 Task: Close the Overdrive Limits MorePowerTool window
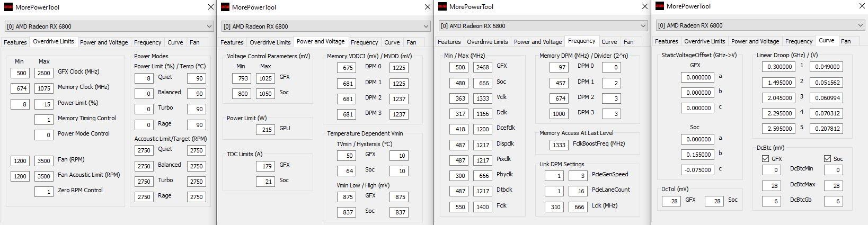point(210,7)
